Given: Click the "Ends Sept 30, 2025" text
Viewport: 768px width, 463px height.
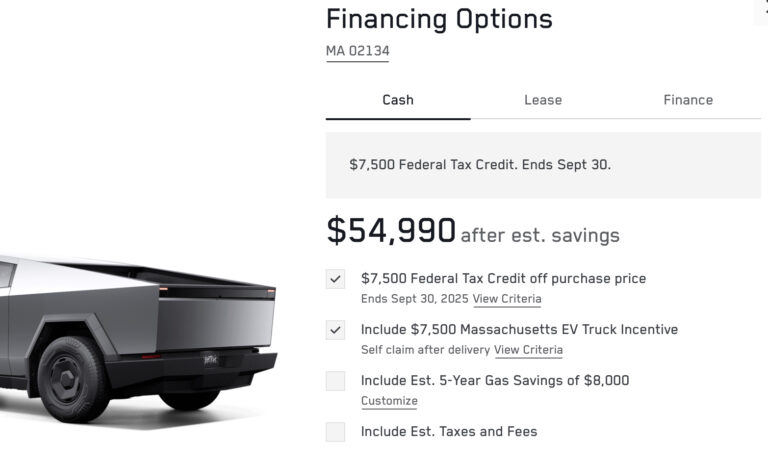Looking at the screenshot, I should [414, 299].
